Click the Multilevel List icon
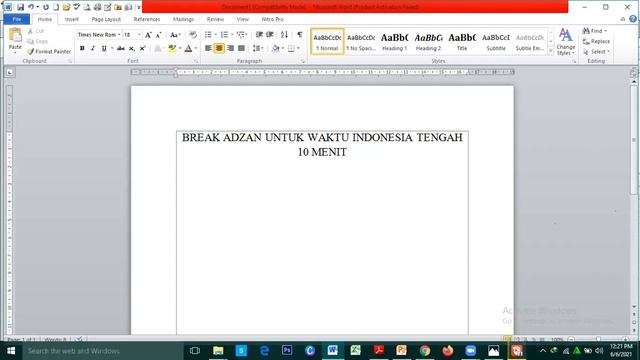This screenshot has height=360, width=640. 241,35
